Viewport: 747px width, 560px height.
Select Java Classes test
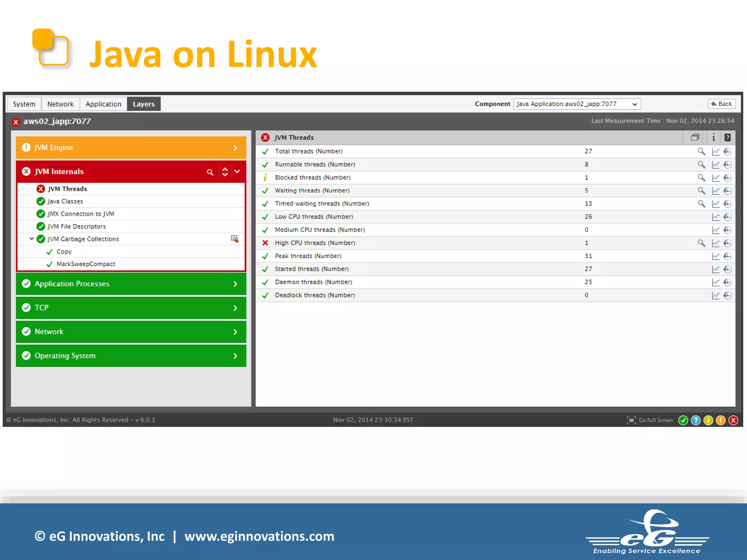click(65, 201)
